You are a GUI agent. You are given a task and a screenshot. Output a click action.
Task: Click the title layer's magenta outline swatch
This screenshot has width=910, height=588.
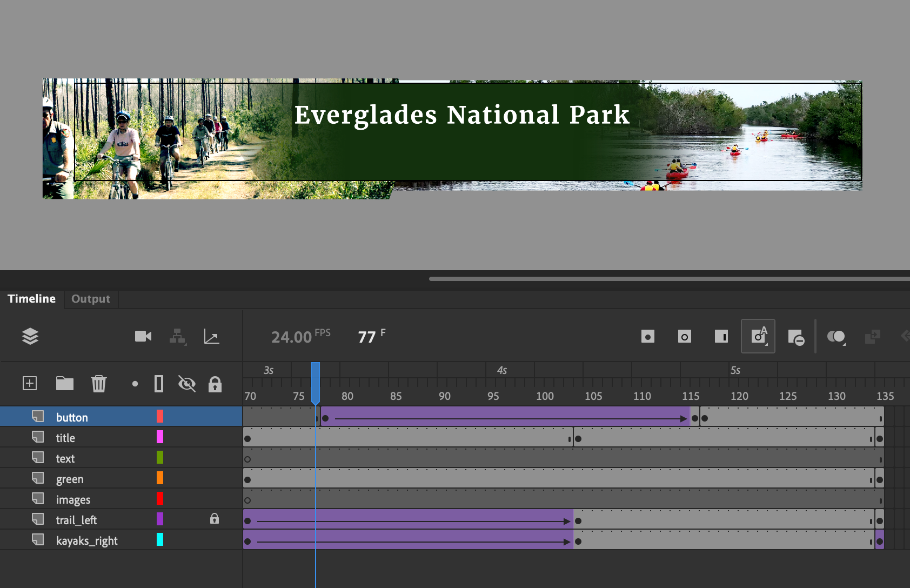click(x=160, y=437)
